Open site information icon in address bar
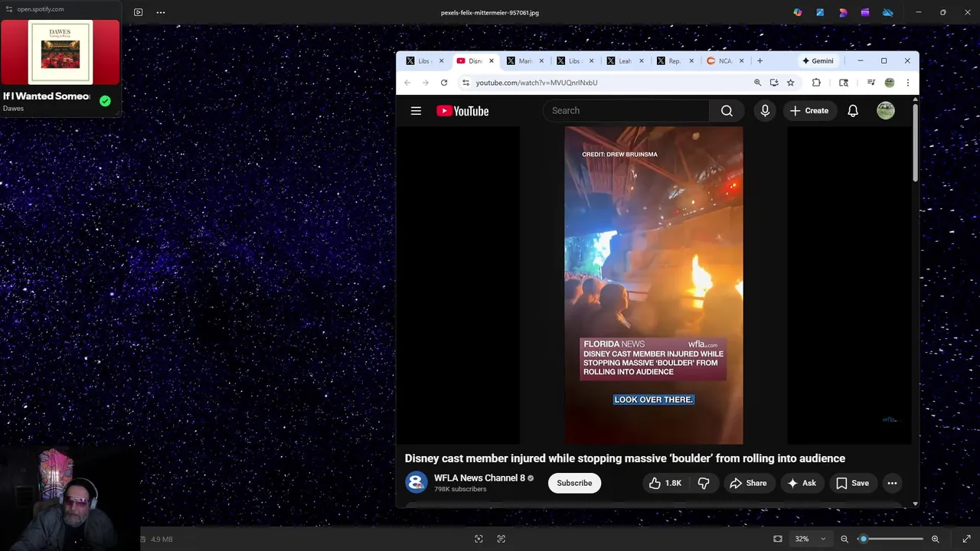Screen dimensions: 980x551 465,83
